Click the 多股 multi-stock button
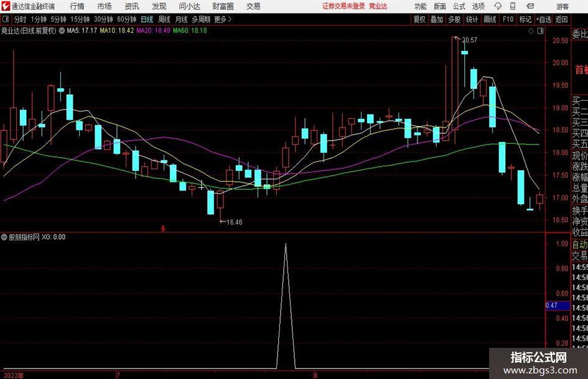 454,19
